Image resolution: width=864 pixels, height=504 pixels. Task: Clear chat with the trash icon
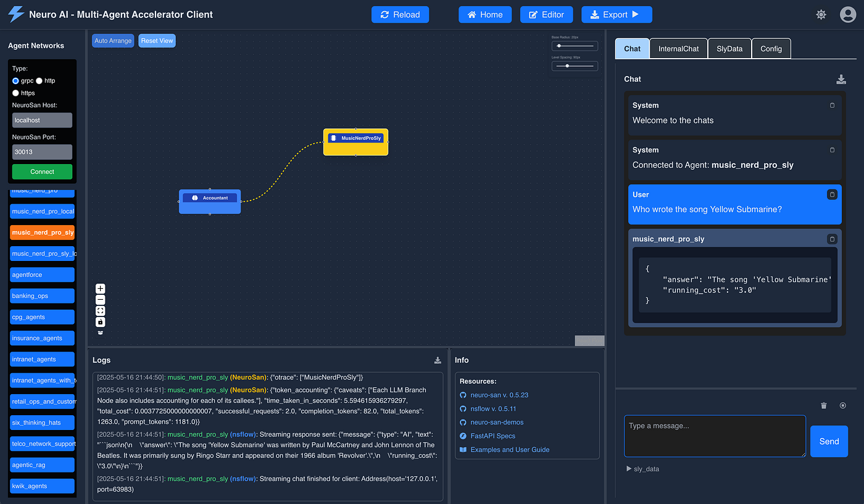click(x=823, y=405)
